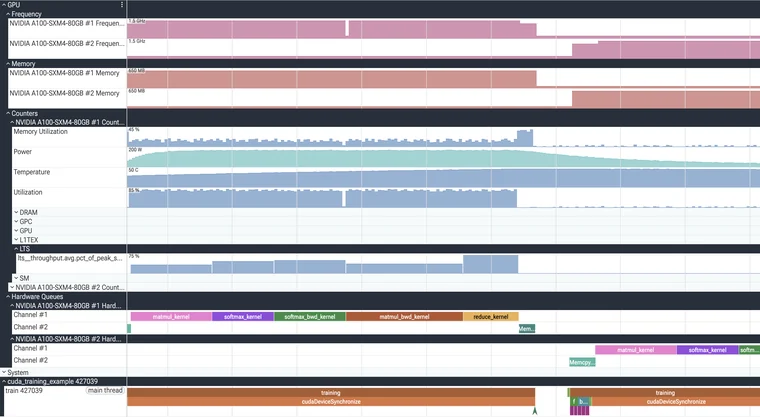The width and height of the screenshot is (760, 417).
Task: Expand the GPU subgroup under Counters
Action: tap(16, 231)
